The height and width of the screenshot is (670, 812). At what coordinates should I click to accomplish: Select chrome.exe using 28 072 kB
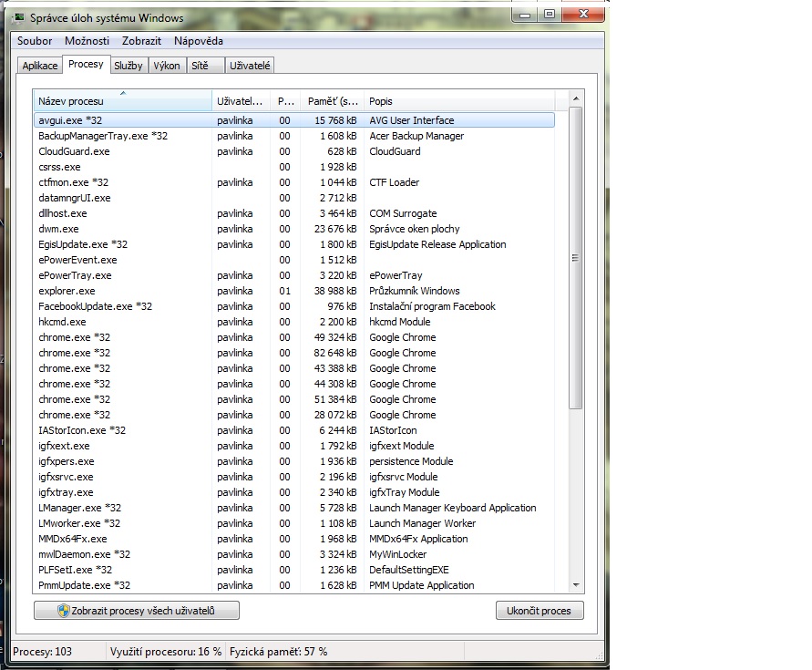click(294, 415)
